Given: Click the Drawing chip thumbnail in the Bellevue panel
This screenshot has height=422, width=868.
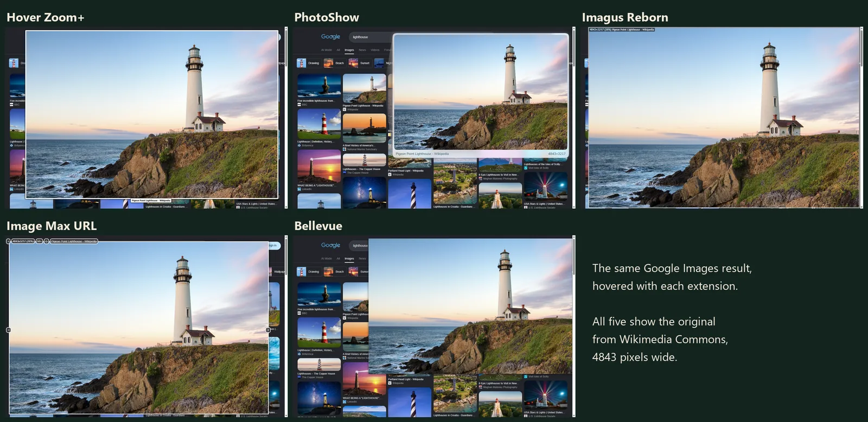Looking at the screenshot, I should point(302,271).
